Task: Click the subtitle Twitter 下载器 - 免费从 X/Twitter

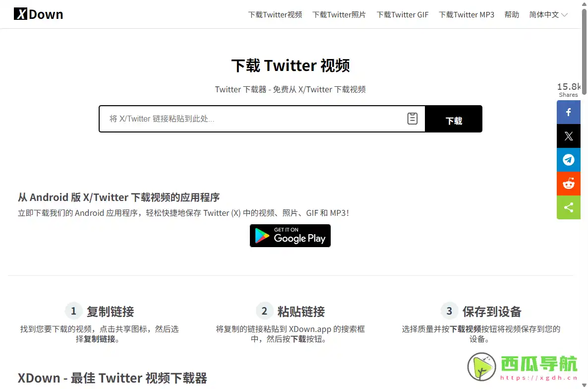Action: point(290,89)
